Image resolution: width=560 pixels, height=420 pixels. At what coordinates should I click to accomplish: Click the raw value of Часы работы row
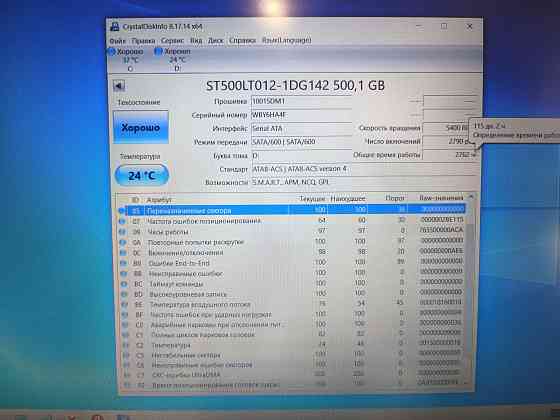click(x=441, y=230)
